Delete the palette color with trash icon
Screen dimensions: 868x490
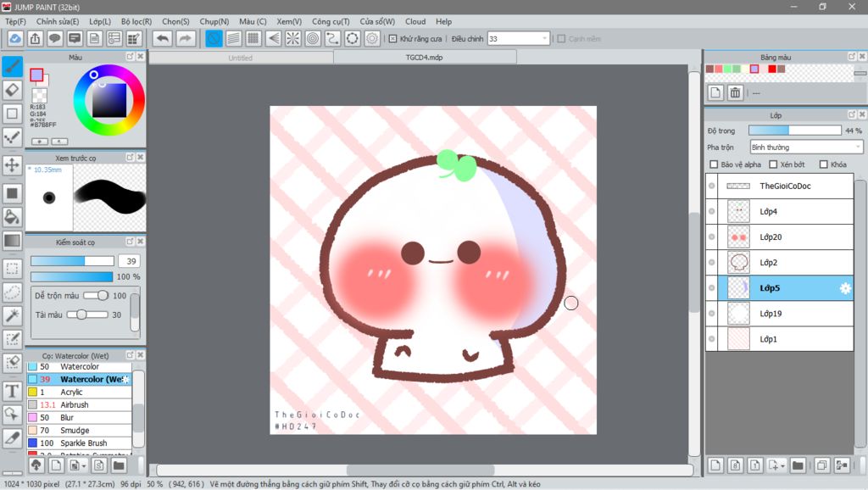(x=735, y=92)
